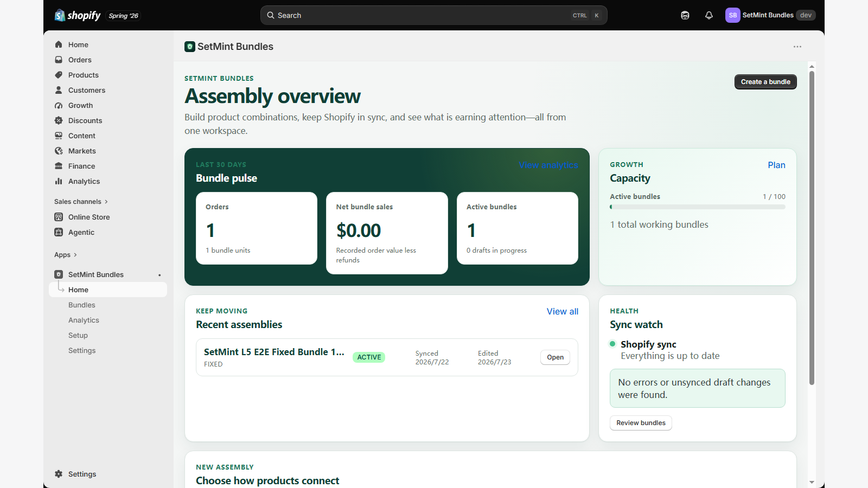Open the Bundles subpage
The image size is (868, 488).
pos(82,305)
